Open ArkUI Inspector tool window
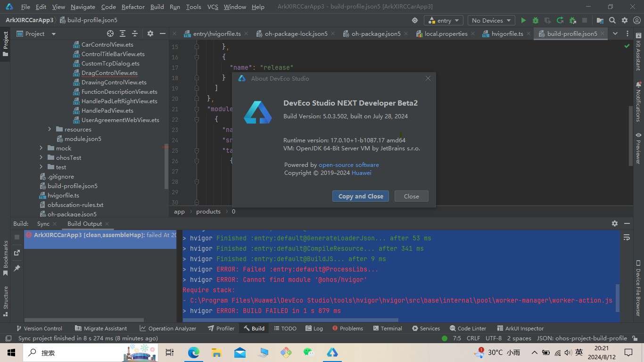The image size is (644, 362). [520, 328]
